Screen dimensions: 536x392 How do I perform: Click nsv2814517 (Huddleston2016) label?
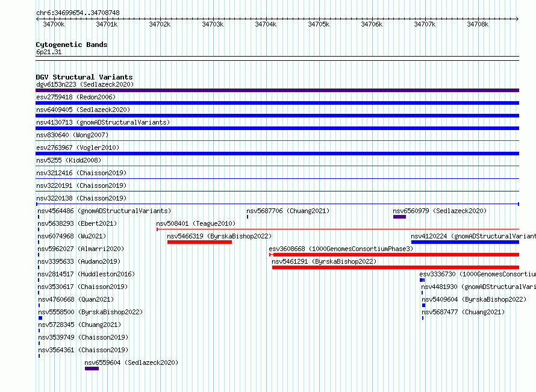(x=86, y=274)
